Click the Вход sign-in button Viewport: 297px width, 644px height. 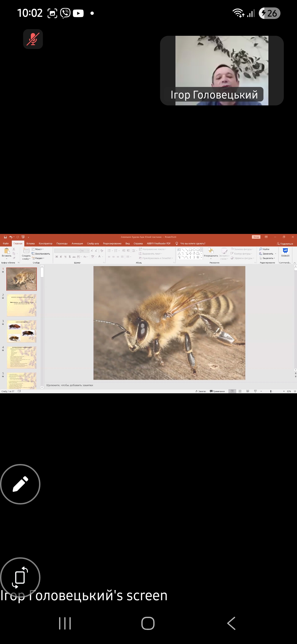pos(256,237)
